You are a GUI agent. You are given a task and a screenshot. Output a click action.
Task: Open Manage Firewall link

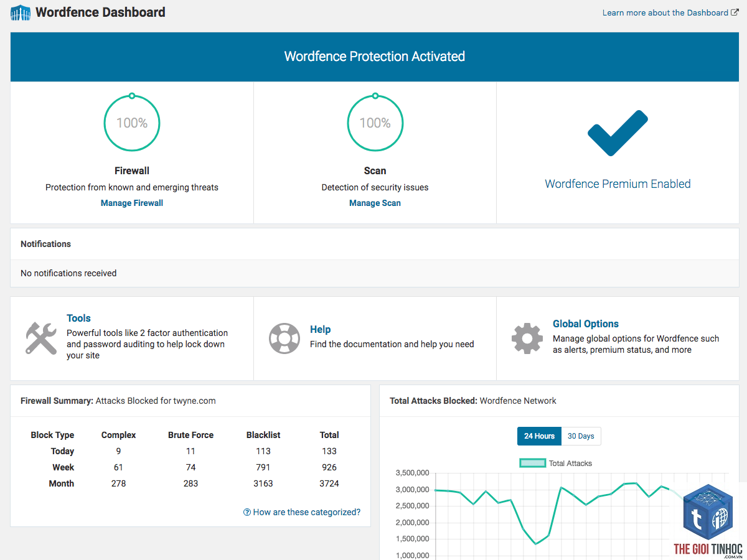click(x=132, y=203)
